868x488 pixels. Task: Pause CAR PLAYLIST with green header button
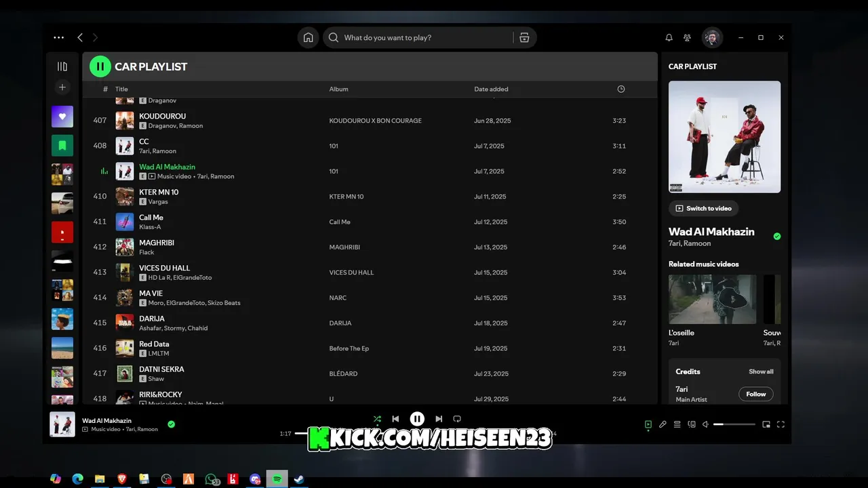point(100,66)
